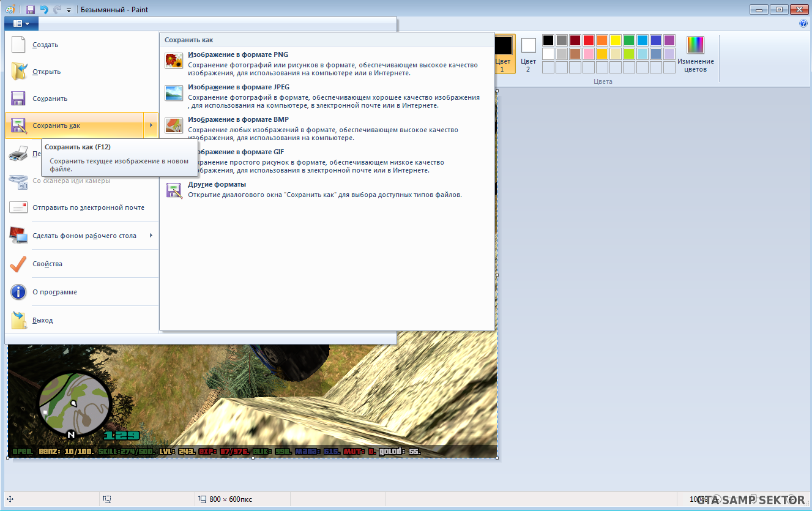Click the selection size icon in status bar
The width and height of the screenshot is (812, 511).
(x=107, y=499)
